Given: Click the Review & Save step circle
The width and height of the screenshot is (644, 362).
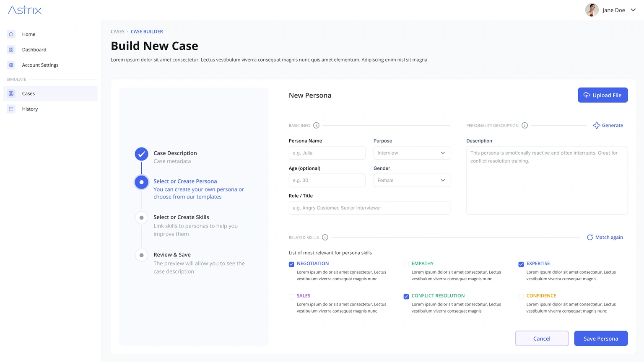Looking at the screenshot, I should coord(142,255).
